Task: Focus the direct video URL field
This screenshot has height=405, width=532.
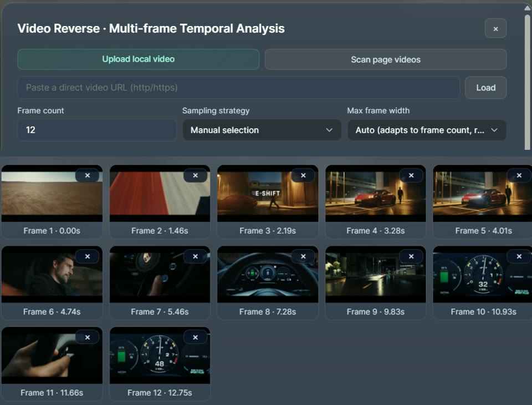Action: (x=238, y=88)
